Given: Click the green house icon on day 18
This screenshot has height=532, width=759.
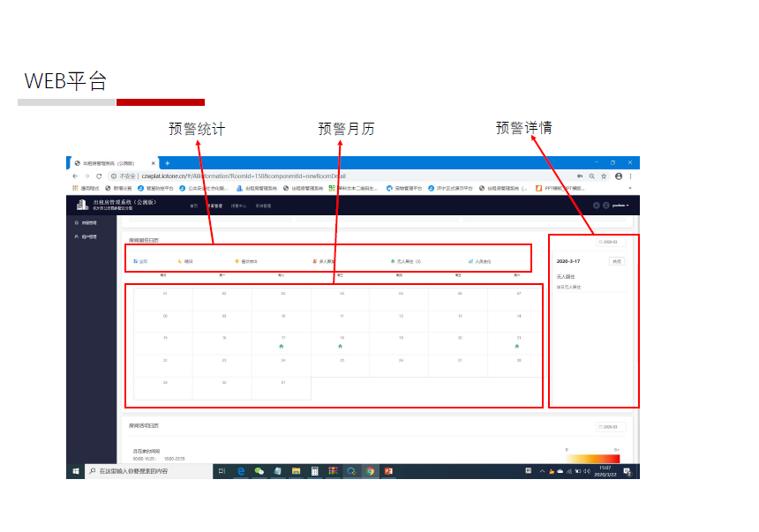Looking at the screenshot, I should [341, 346].
